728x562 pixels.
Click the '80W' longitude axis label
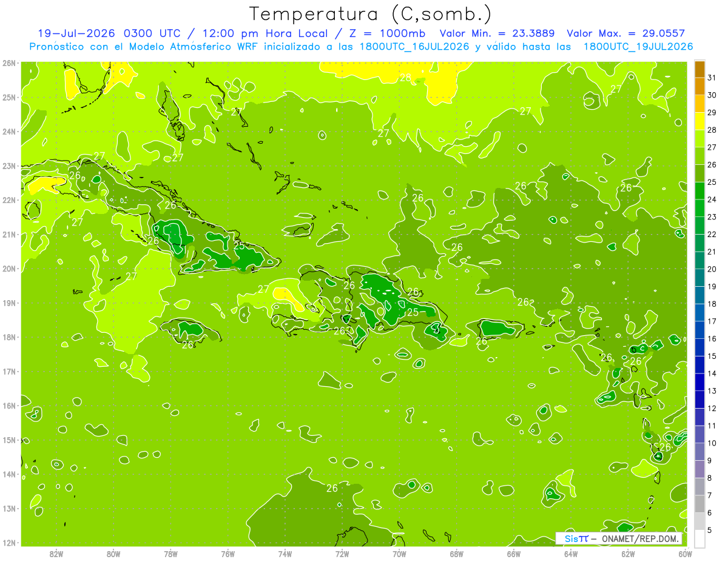tap(113, 554)
